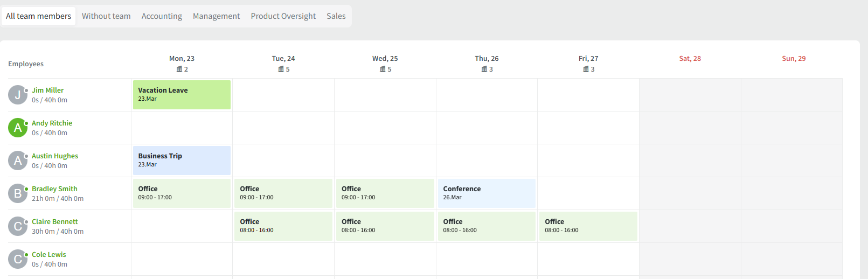Viewport: 868px width, 279px height.
Task: Open Claire Bennett's profile link
Action: [x=54, y=222]
